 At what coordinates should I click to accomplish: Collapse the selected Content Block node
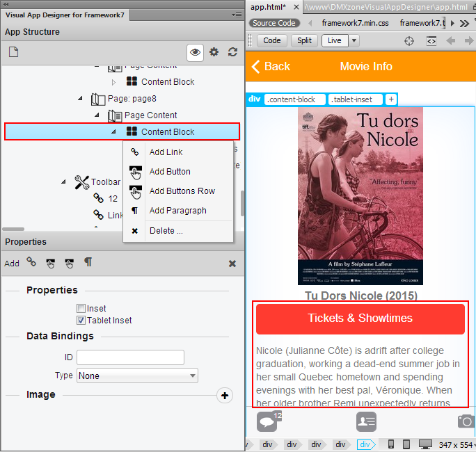click(113, 131)
